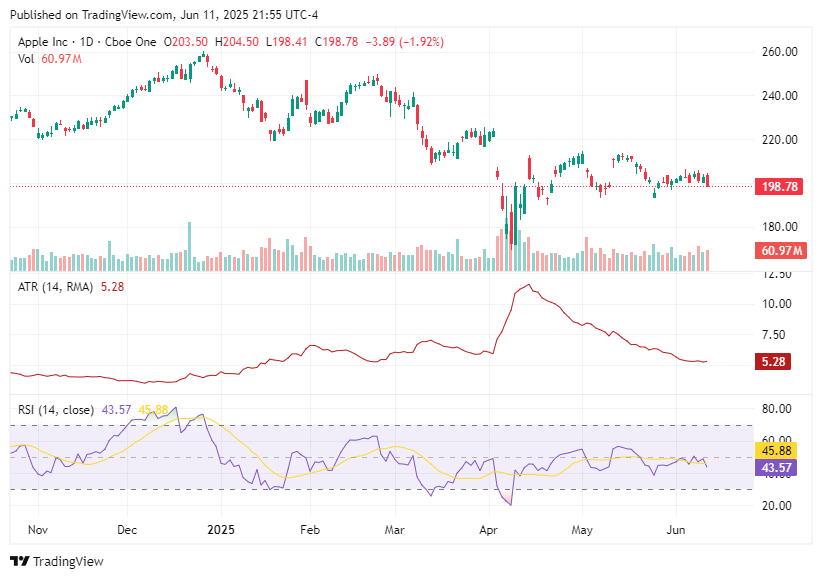
Task: Click the Nov label on time axis
Action: [38, 530]
